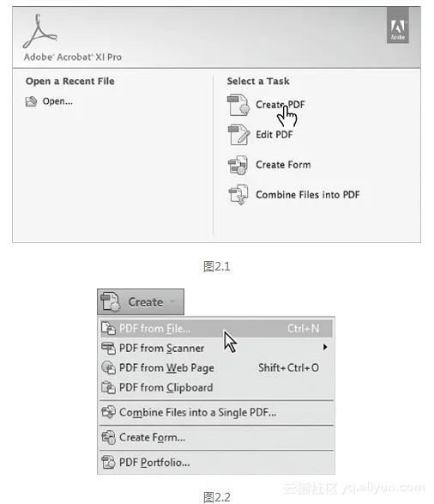Click the Create toolbar button
434x504 pixels.
tap(141, 302)
